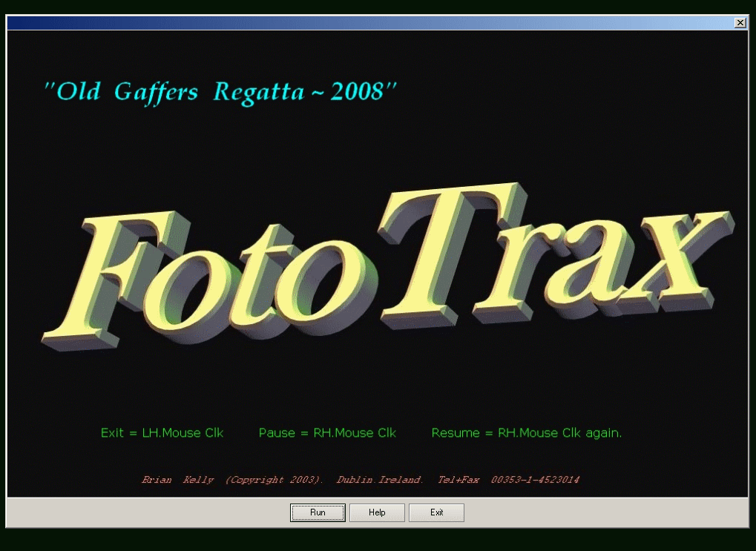Click the "Pause = RH.Mouse Clk" instruction text
This screenshot has width=756, height=551.
(x=327, y=433)
